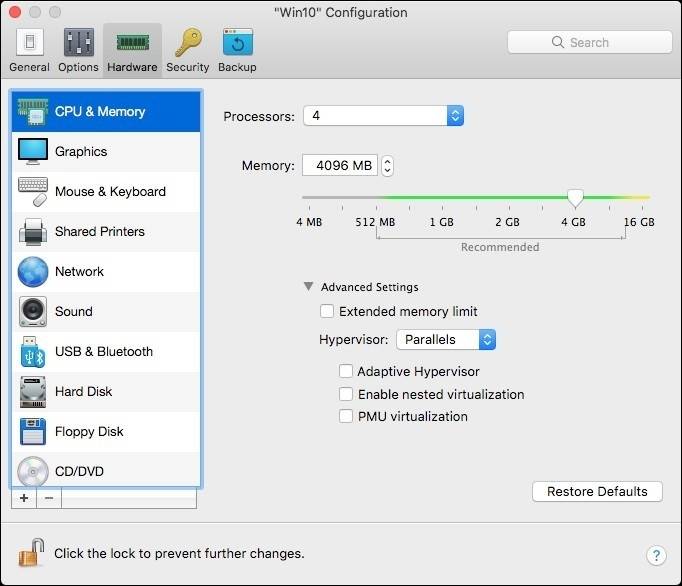Select Floppy Disk label in the list
Image resolution: width=682 pixels, height=586 pixels.
[89, 432]
